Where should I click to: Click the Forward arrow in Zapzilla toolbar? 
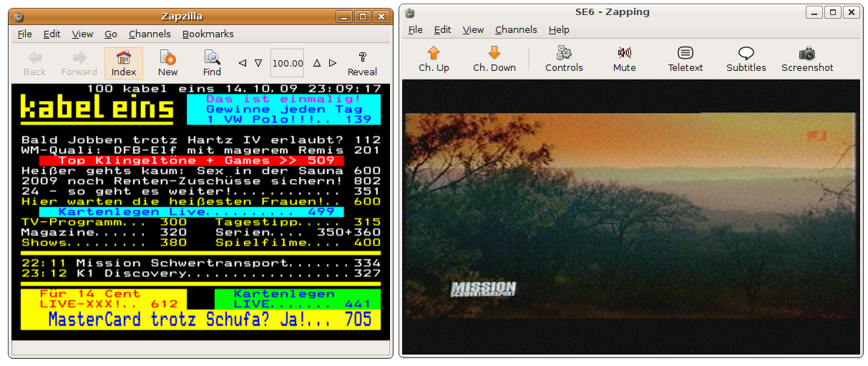coord(79,63)
